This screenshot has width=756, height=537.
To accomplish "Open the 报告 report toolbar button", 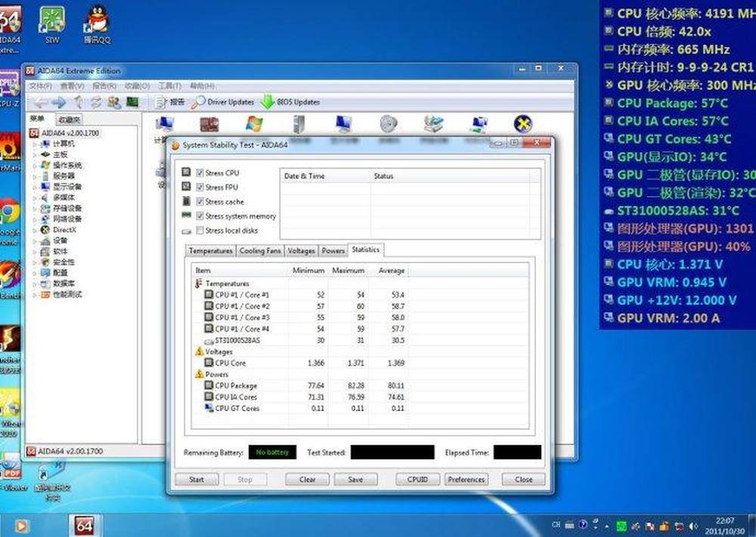I will click(x=169, y=102).
